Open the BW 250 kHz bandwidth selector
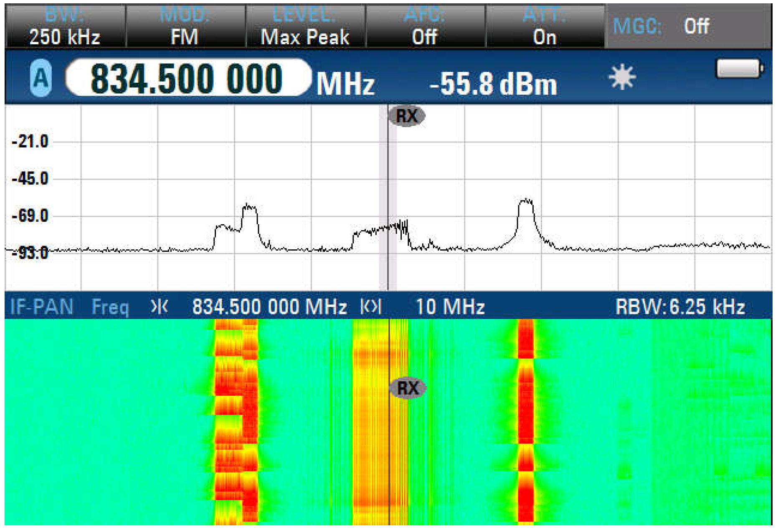 pos(65,27)
